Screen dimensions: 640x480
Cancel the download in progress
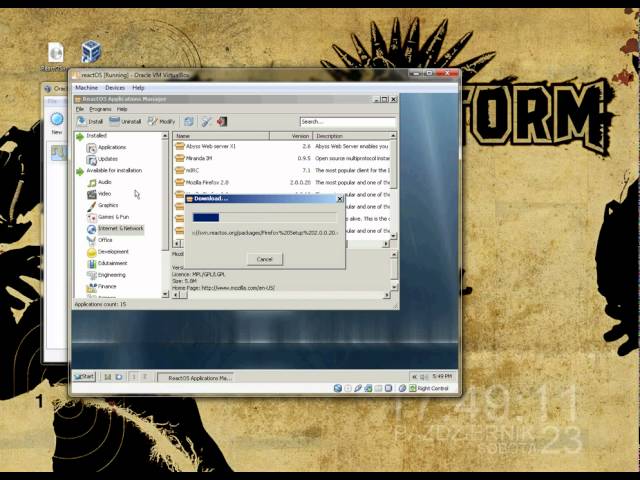264,259
